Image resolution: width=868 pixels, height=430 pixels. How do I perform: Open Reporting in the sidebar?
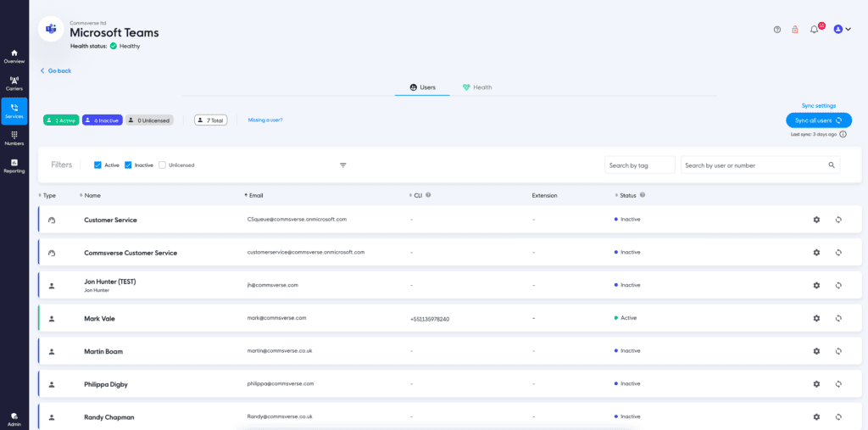(x=14, y=166)
